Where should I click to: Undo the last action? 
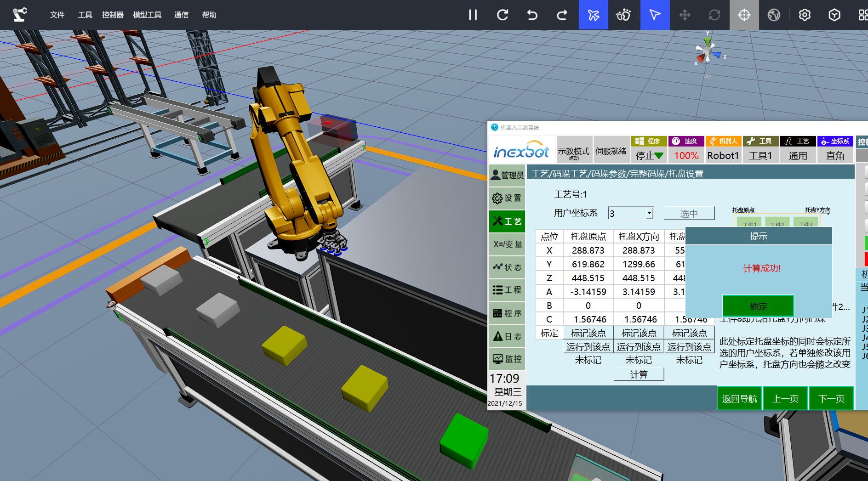(x=532, y=15)
